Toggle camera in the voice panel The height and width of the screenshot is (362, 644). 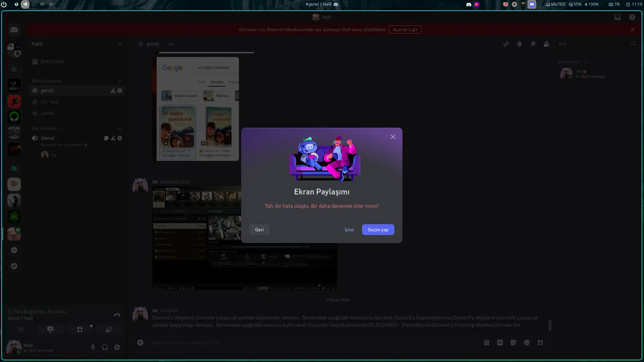click(x=21, y=329)
